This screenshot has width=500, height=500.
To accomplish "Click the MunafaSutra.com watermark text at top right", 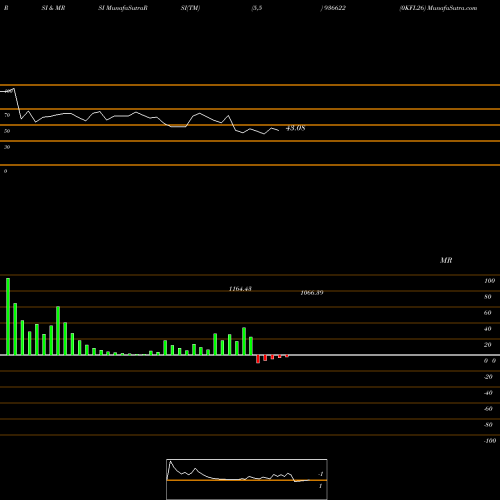I will point(452,8).
